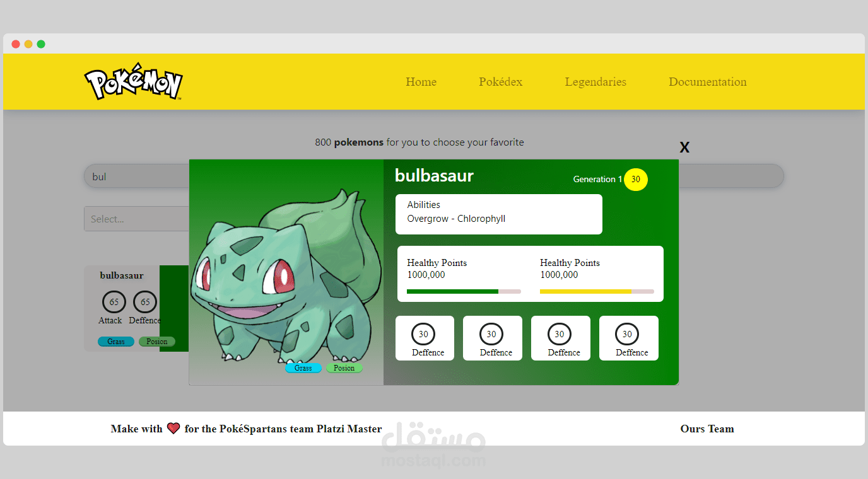The image size is (868, 479).
Task: Click the yellow generation badge showing 30
Action: pyautogui.click(x=636, y=179)
